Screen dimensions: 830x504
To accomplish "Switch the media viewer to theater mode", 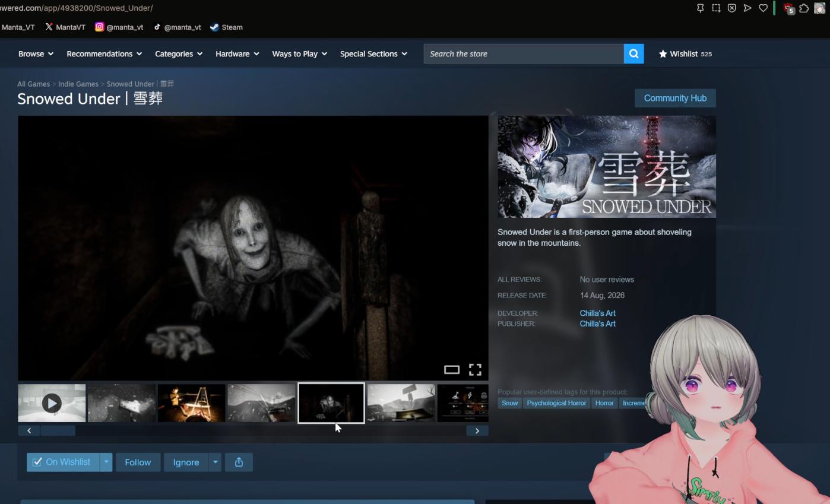I will [x=452, y=370].
